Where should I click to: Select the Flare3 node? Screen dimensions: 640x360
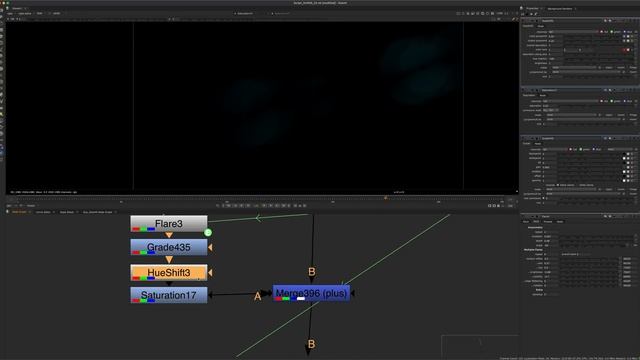coord(169,224)
